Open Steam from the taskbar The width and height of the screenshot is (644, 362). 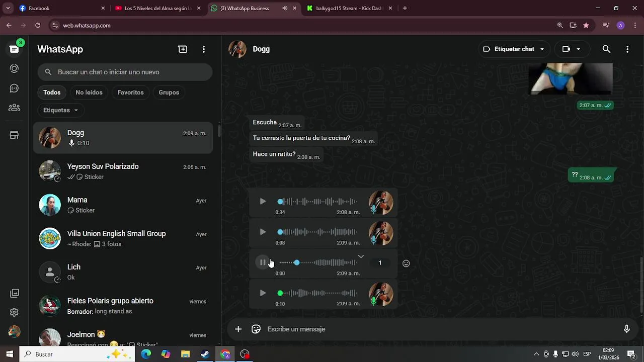click(x=205, y=354)
